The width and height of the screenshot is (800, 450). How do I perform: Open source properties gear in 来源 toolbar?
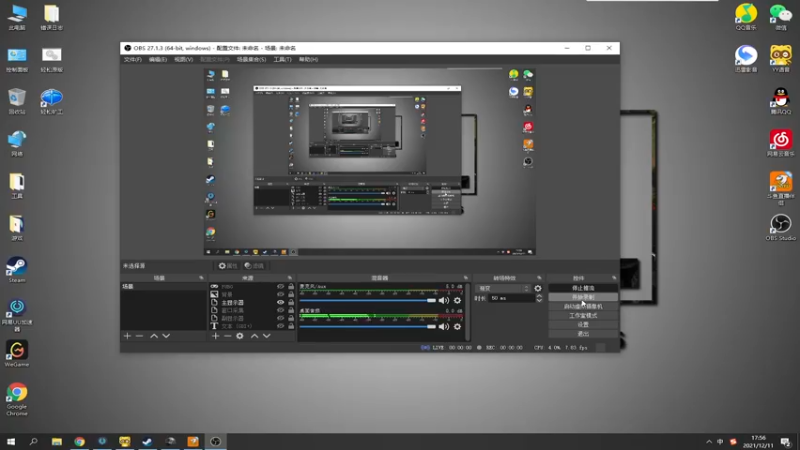pyautogui.click(x=240, y=336)
